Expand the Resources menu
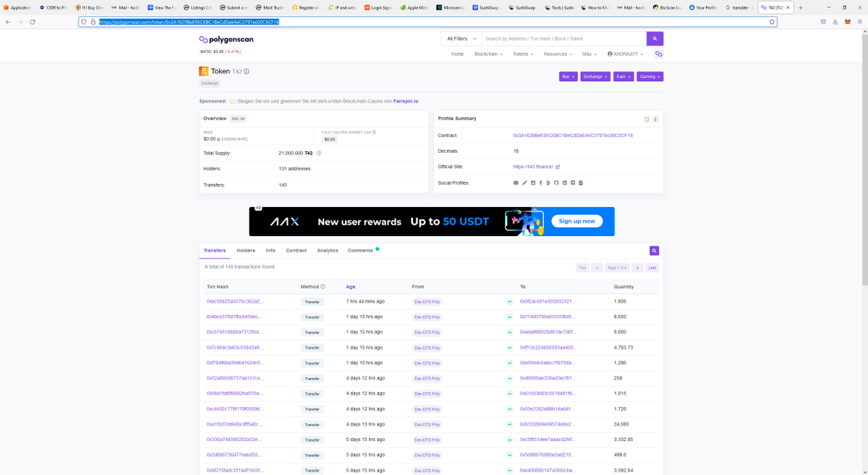 click(558, 54)
